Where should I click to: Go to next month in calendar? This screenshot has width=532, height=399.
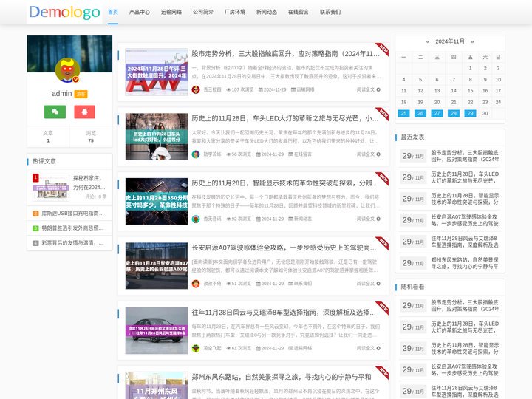[472, 41]
